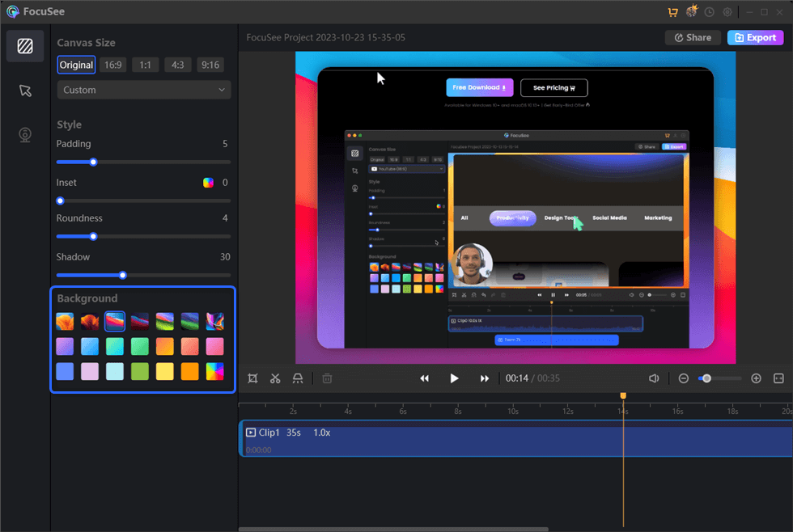Click the project title 'FocuSee Project 2023-10-23 15-35-05'
Viewport: 793px width, 532px height.
pyautogui.click(x=325, y=37)
